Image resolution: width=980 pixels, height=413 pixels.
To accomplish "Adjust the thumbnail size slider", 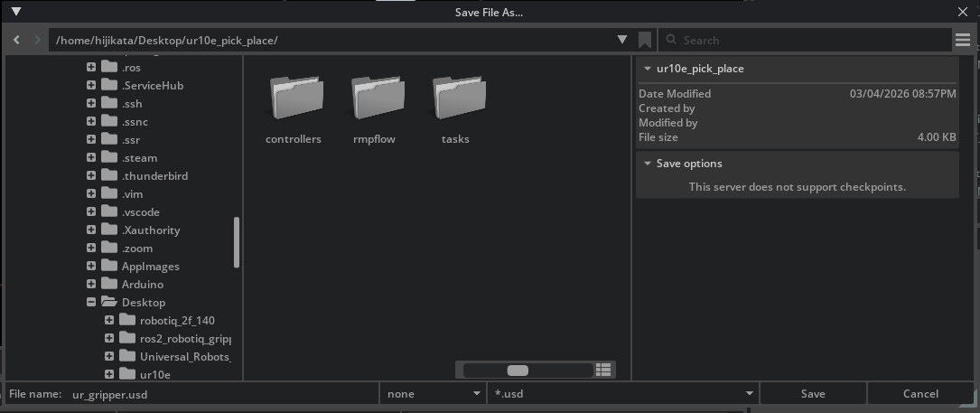I will pos(527,371).
